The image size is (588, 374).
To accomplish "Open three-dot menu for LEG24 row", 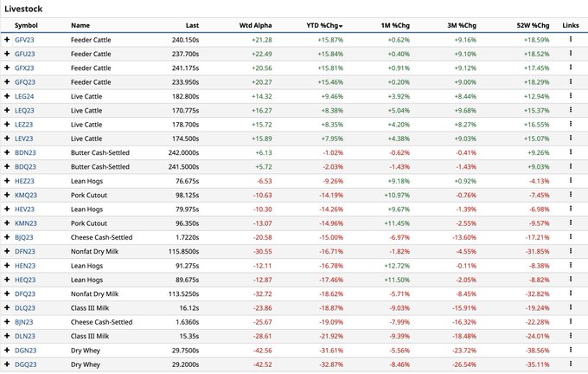I will pyautogui.click(x=571, y=96).
